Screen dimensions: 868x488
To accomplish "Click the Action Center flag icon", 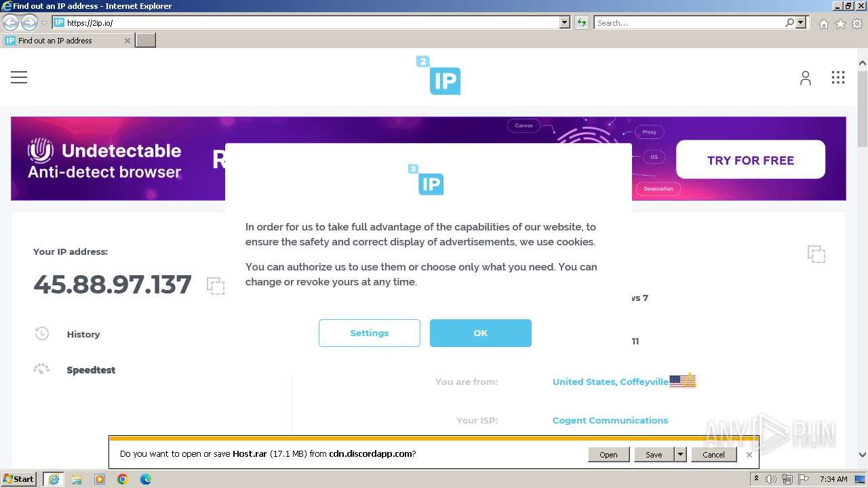I will pos(804,479).
